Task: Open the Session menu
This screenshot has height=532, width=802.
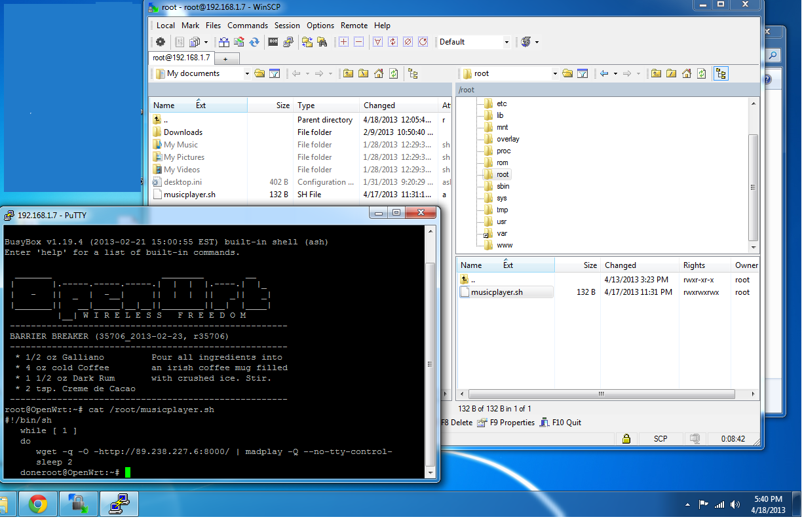Action: (x=287, y=26)
